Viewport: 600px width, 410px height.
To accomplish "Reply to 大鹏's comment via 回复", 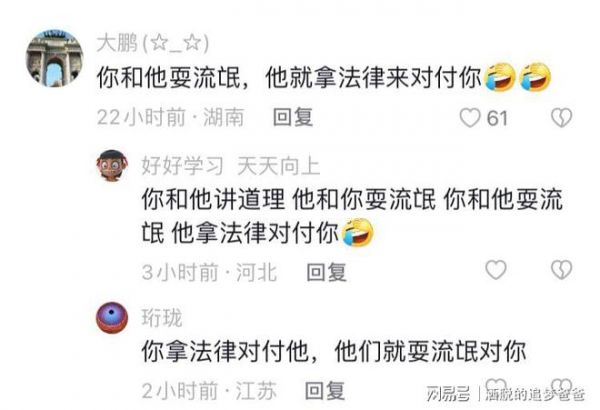I will (293, 117).
